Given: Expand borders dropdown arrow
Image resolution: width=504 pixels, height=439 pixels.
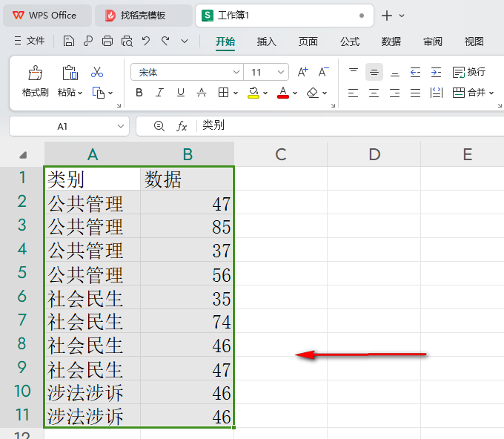Looking at the screenshot, I should [x=236, y=93].
